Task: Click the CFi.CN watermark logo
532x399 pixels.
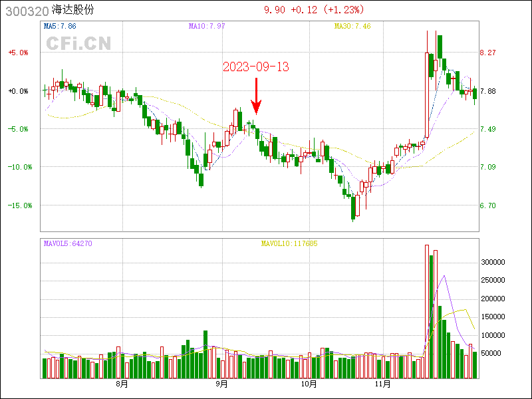Action: point(78,44)
